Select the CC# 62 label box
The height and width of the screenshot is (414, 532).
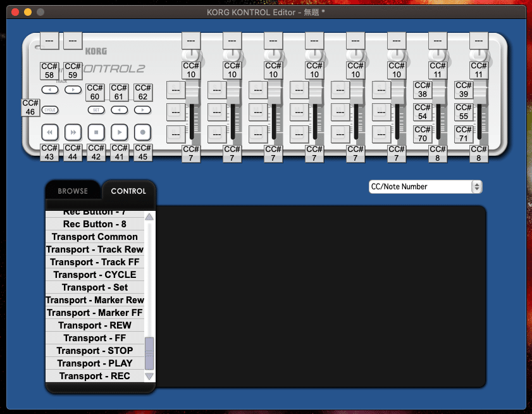(x=143, y=92)
